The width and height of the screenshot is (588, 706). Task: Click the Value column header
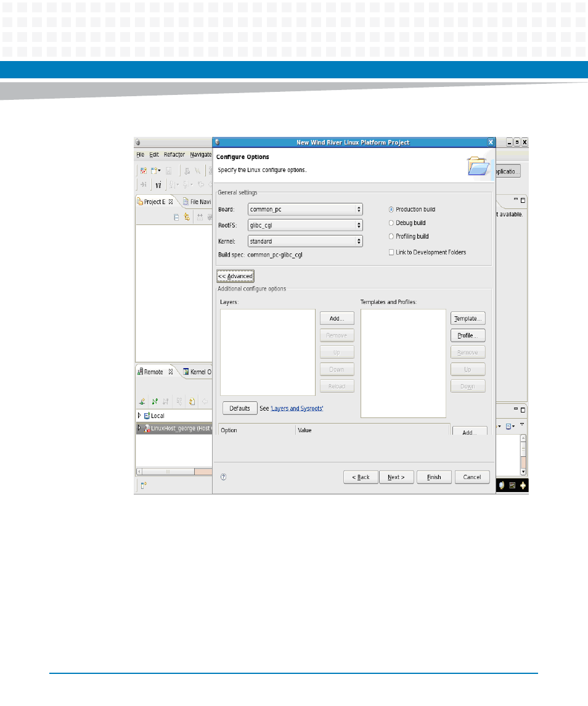373,430
